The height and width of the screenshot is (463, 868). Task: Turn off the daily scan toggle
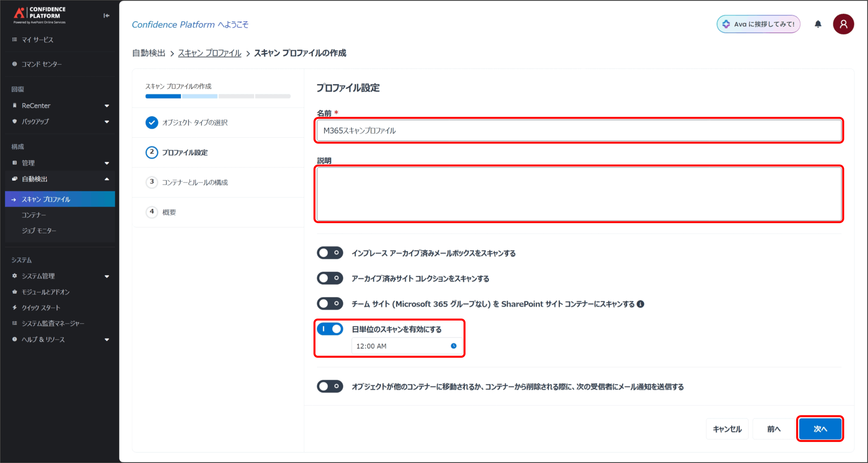tap(330, 329)
